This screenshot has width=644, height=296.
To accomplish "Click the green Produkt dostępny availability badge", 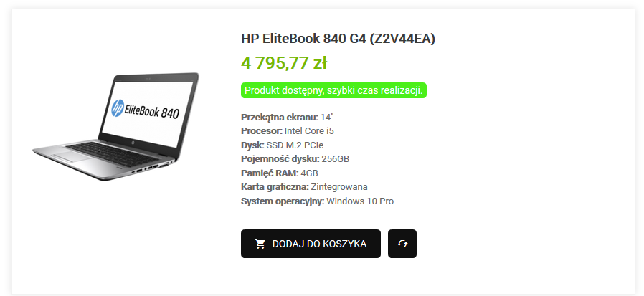I will (x=333, y=91).
